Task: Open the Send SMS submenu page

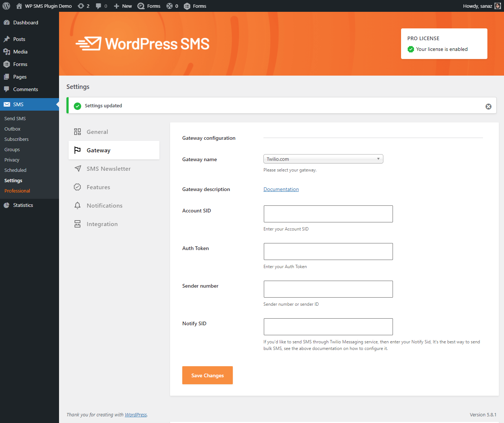Action: point(15,118)
